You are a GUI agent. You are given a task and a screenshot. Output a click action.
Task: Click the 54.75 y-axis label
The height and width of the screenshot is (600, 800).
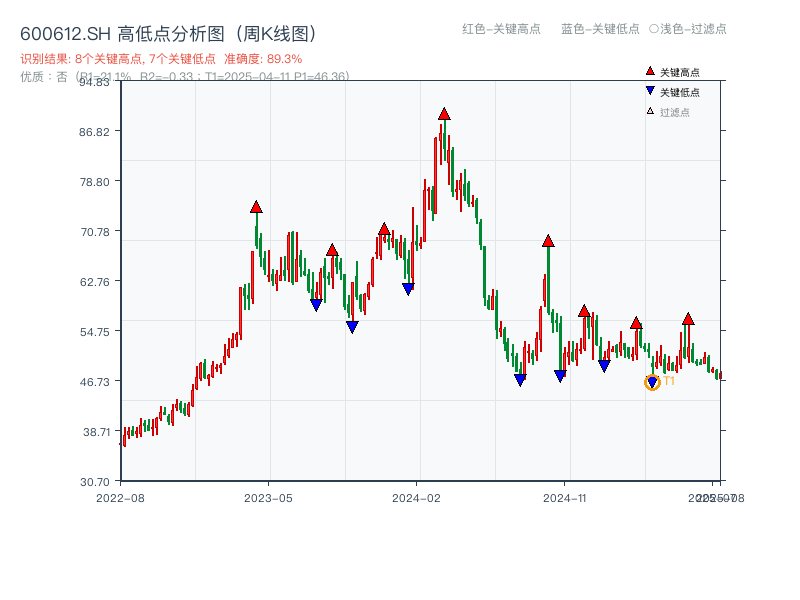[94, 332]
